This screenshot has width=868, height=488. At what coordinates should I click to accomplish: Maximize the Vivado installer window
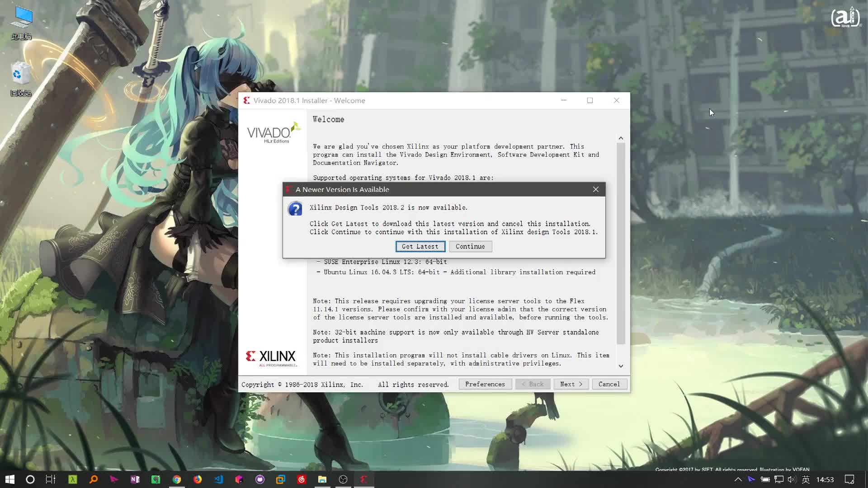coord(590,100)
